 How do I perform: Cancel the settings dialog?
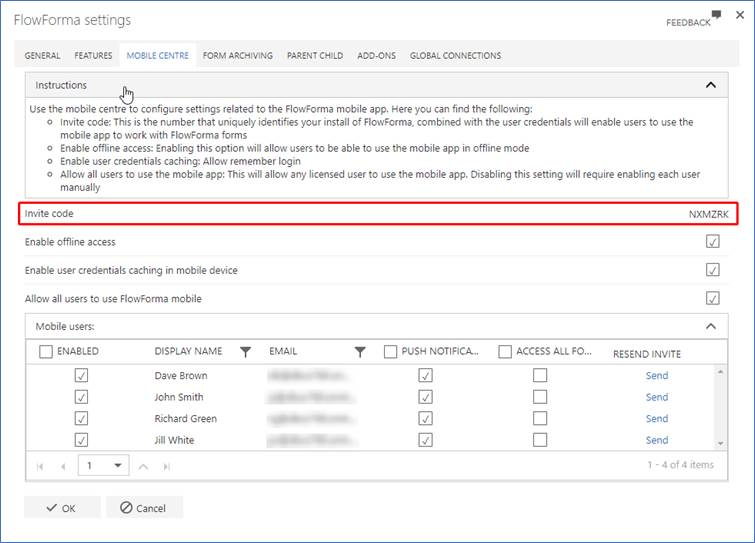[x=144, y=508]
